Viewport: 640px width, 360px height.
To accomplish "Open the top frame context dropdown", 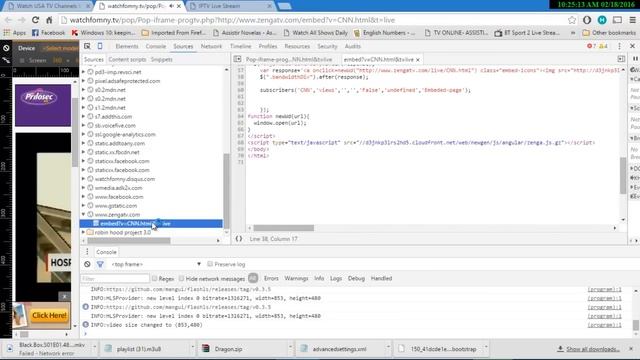I will [x=156, y=264].
